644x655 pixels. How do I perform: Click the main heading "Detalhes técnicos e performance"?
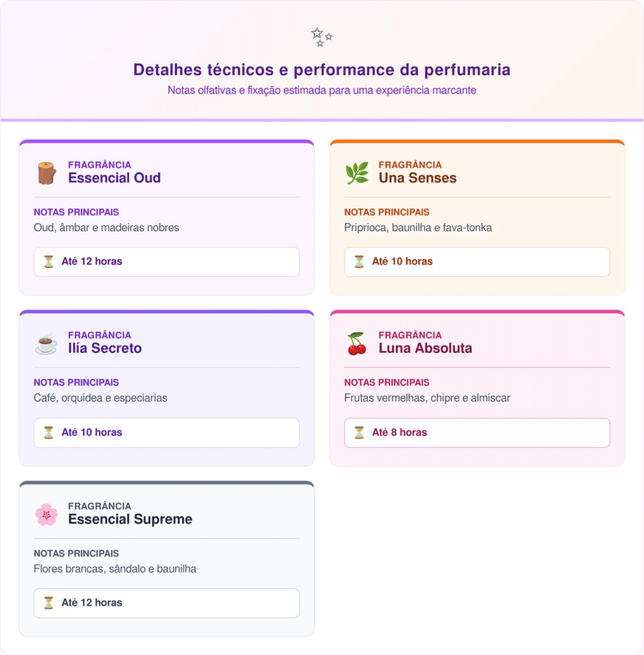[x=322, y=70]
